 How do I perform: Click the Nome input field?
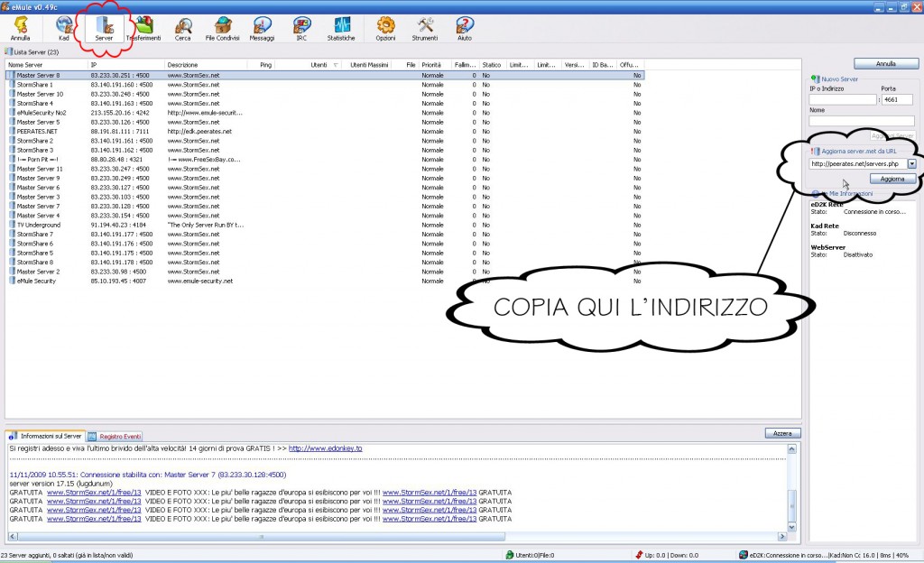coord(862,121)
